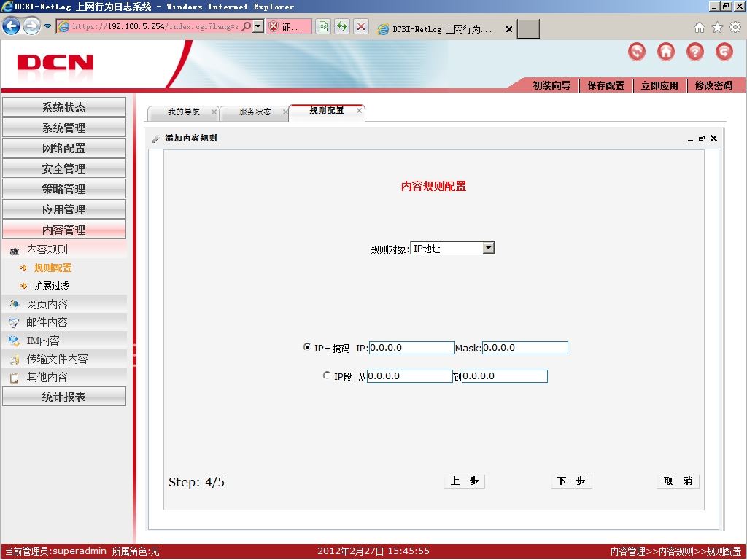Screen dimensions: 747x560
Task: Select the IP+掩码 radio button
Action: [x=307, y=347]
